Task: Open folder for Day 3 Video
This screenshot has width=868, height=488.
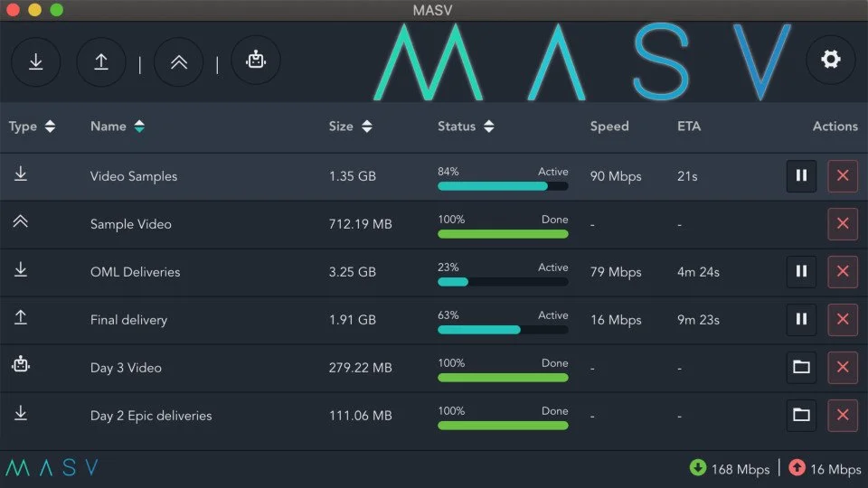Action: [x=801, y=367]
